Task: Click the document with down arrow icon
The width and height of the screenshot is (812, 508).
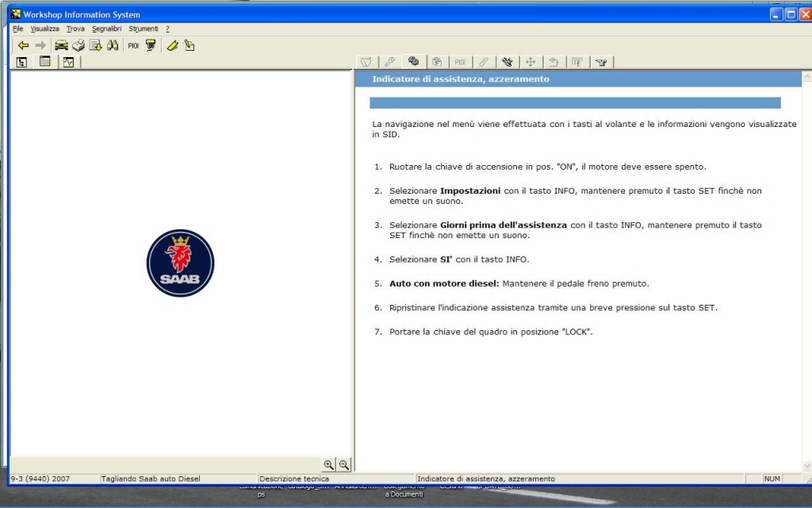Action: coord(95,45)
